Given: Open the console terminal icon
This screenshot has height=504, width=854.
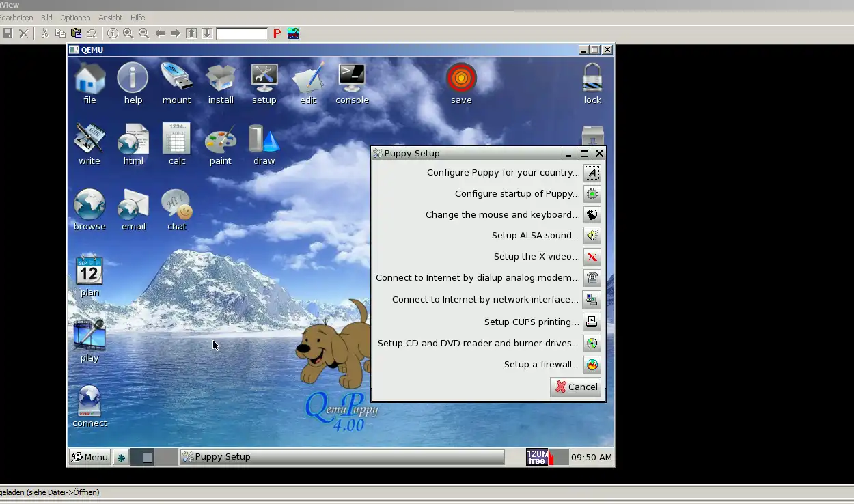Looking at the screenshot, I should (352, 84).
